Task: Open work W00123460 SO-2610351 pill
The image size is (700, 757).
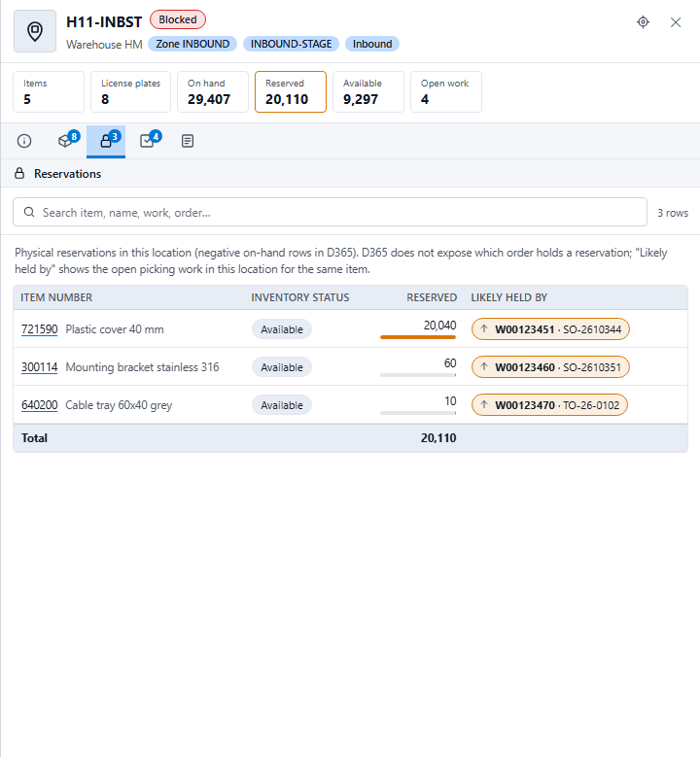Action: (x=550, y=367)
